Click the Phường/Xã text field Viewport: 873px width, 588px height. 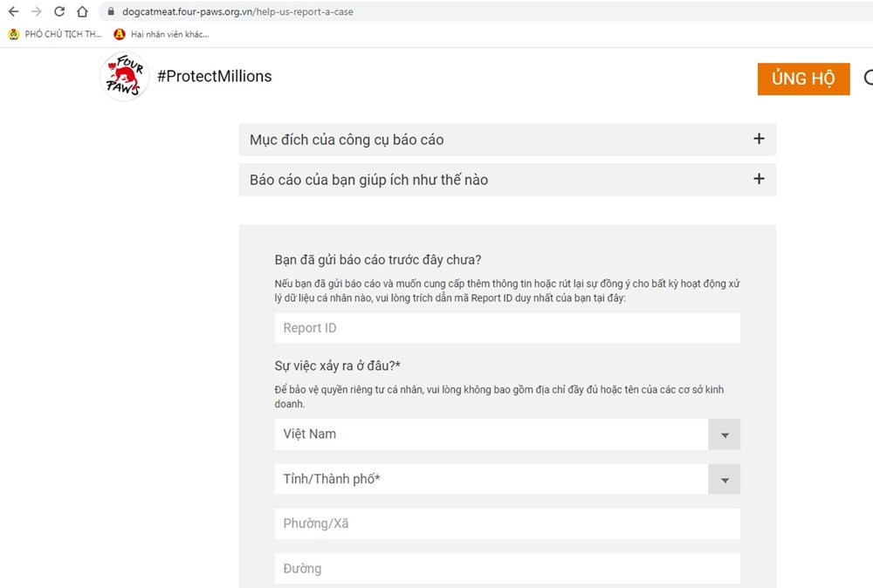click(x=507, y=523)
